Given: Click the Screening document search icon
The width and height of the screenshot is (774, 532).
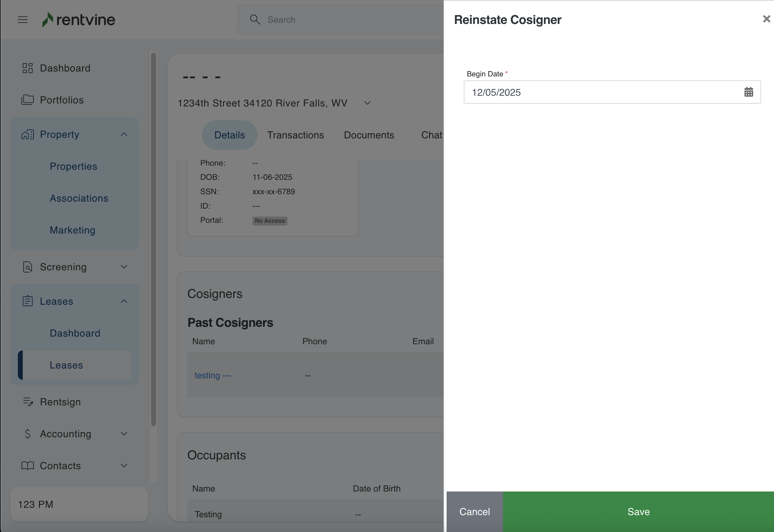Looking at the screenshot, I should (27, 267).
